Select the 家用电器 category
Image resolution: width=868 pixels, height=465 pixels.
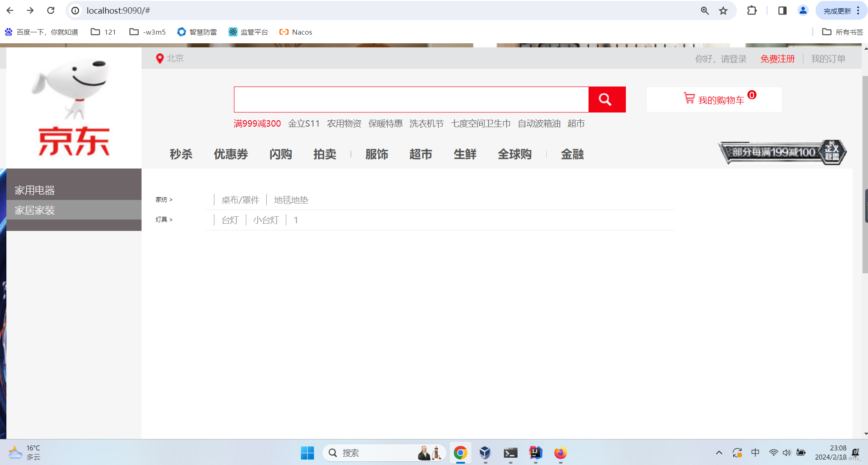[74, 190]
